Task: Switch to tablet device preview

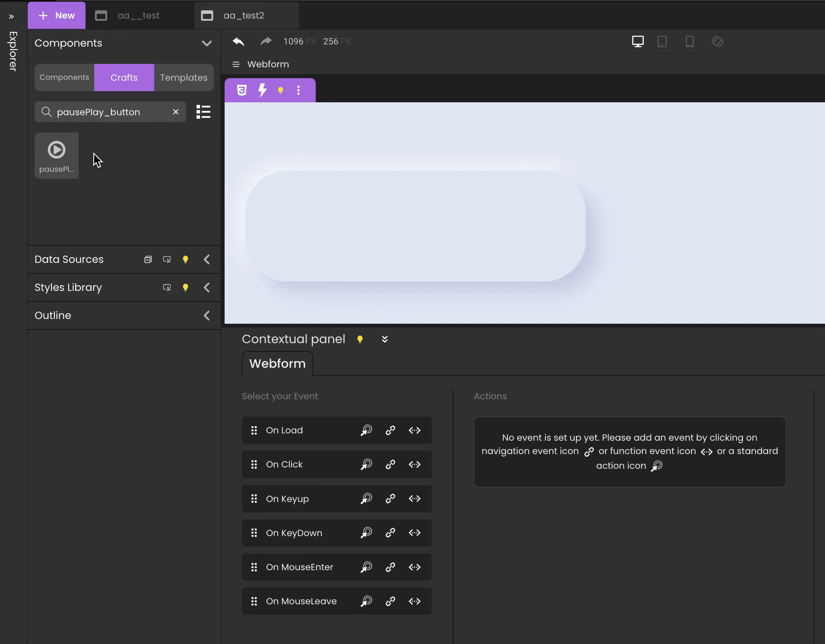Action: point(662,41)
